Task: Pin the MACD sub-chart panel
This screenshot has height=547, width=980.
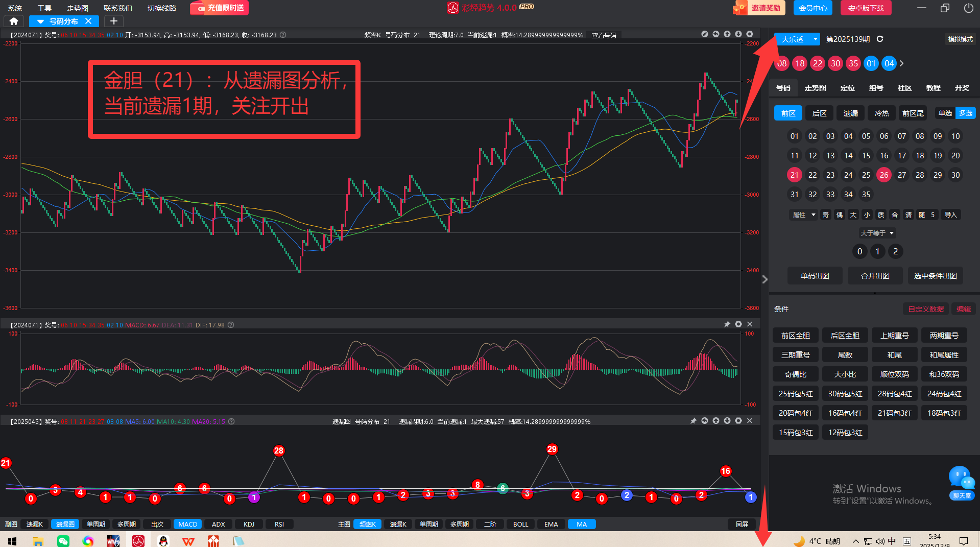Action: [x=727, y=324]
